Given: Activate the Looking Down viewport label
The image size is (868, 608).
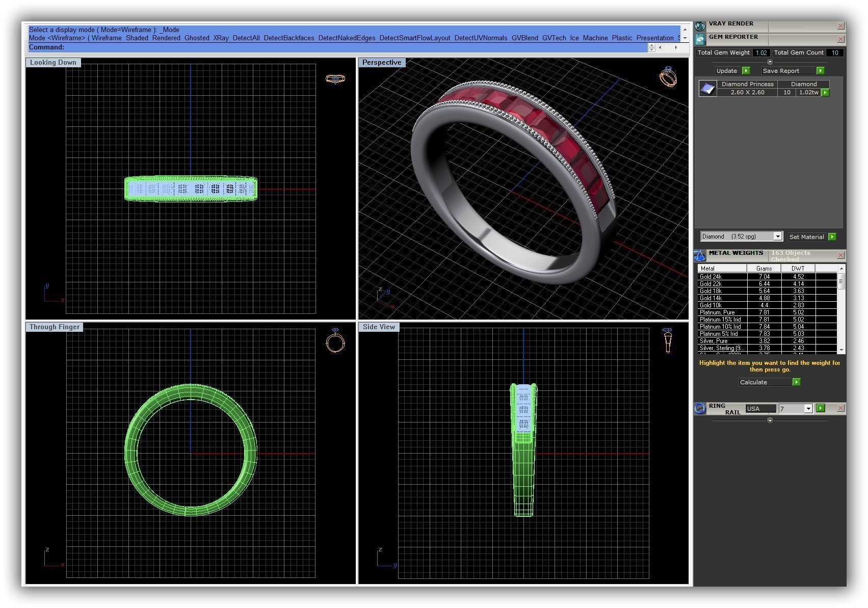Looking at the screenshot, I should point(53,63).
